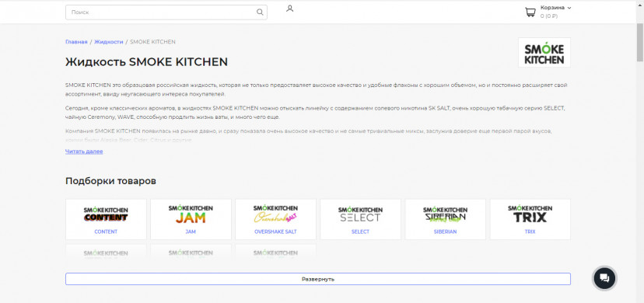Go to Жидкости breadcrumb

109,42
